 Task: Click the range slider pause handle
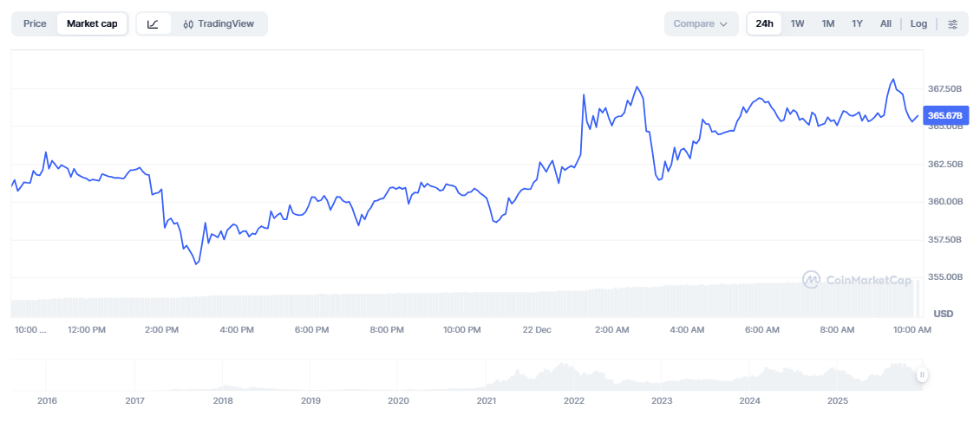tap(922, 375)
